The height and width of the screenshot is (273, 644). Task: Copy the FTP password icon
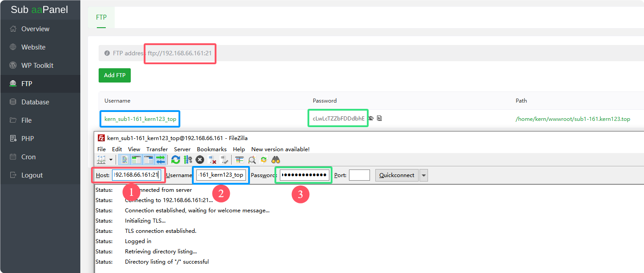[379, 119]
